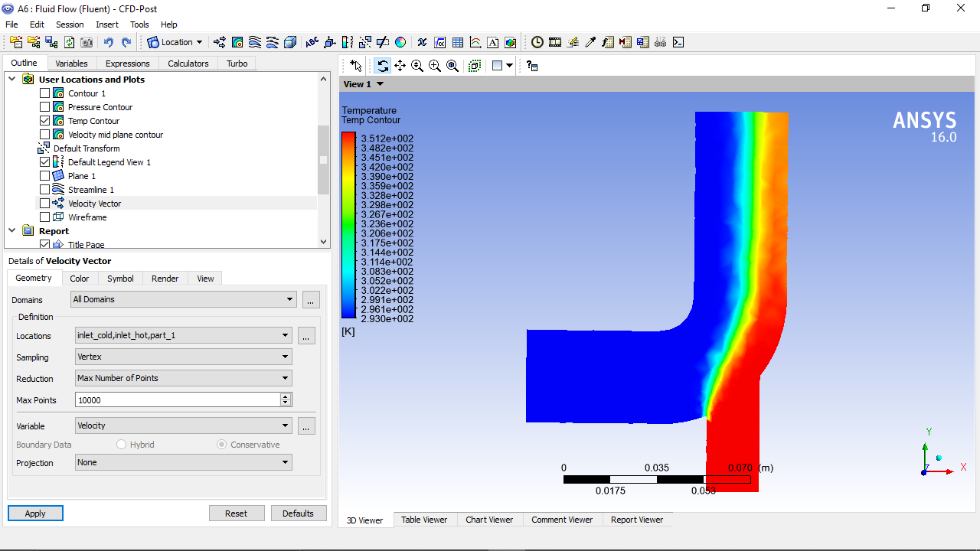Click the undo arrow in the toolbar
Image resolution: width=980 pixels, height=551 pixels.
[108, 43]
